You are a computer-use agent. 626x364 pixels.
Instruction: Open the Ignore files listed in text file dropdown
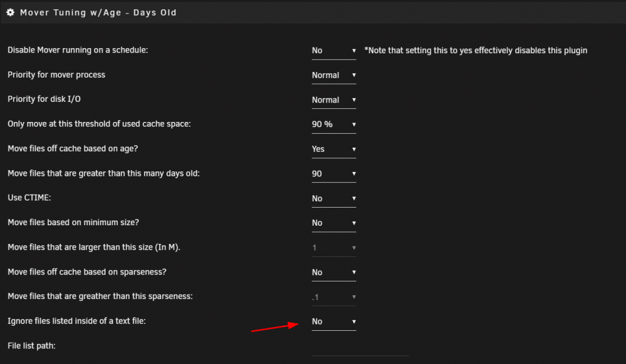click(334, 321)
